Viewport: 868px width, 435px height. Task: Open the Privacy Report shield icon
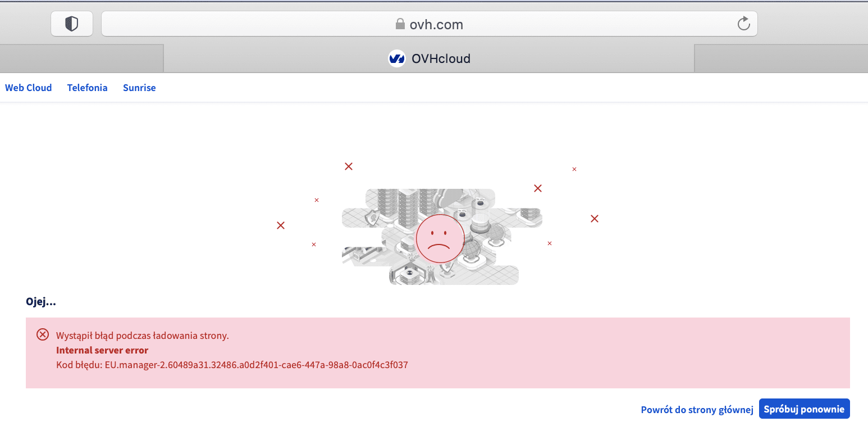pyautogui.click(x=72, y=24)
